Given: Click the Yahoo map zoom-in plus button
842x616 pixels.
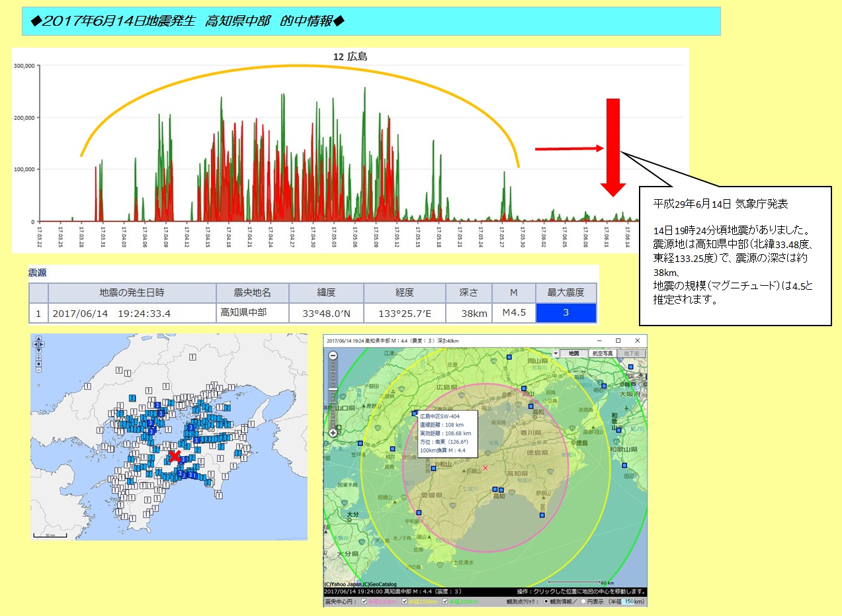Looking at the screenshot, I should [333, 433].
